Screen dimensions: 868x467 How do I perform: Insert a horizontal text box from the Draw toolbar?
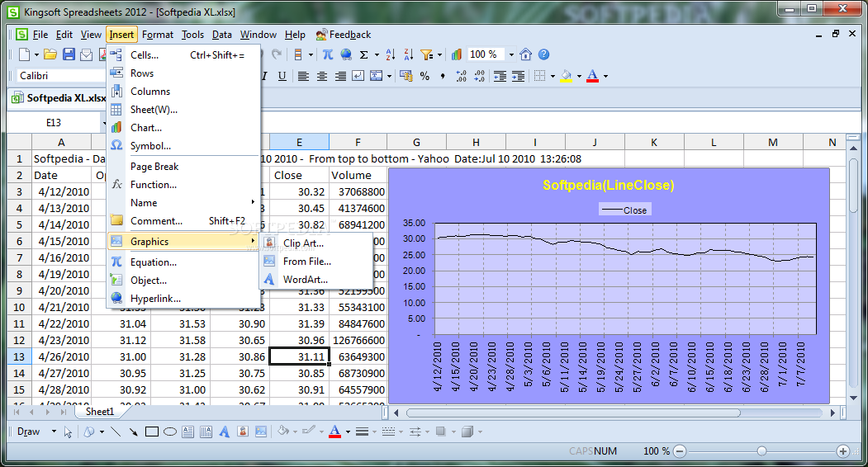tap(187, 432)
